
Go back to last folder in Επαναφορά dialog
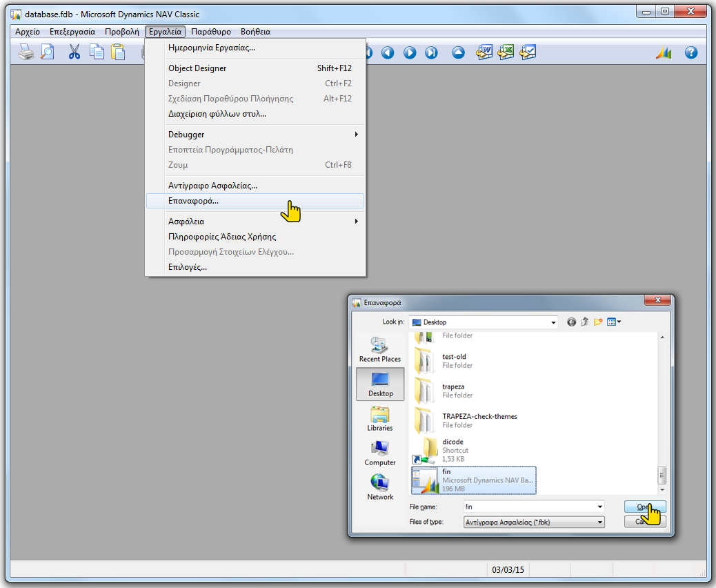(x=571, y=322)
